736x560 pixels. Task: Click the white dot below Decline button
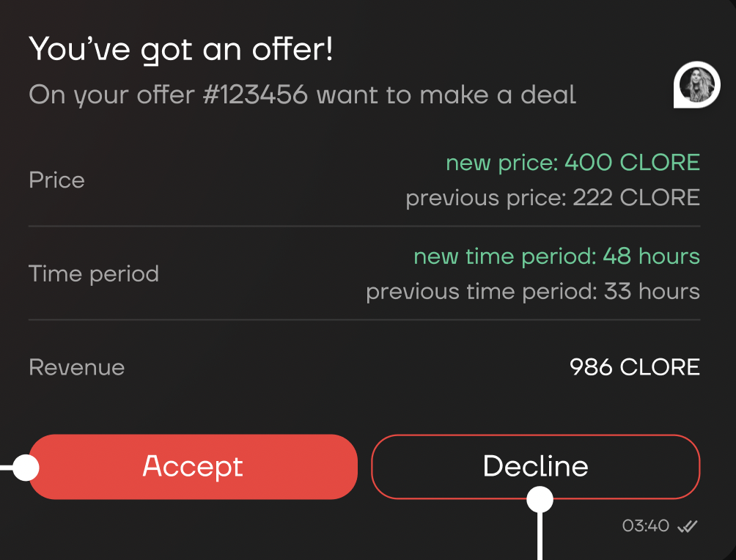[540, 500]
